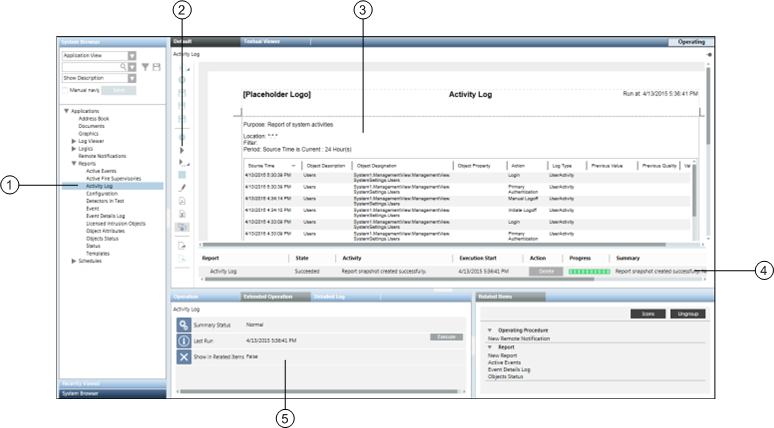
Task: Collapse the Reports tree node
Action: pos(74,164)
